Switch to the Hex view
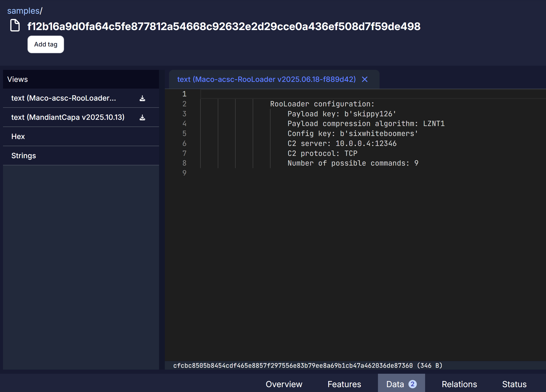 (18, 136)
